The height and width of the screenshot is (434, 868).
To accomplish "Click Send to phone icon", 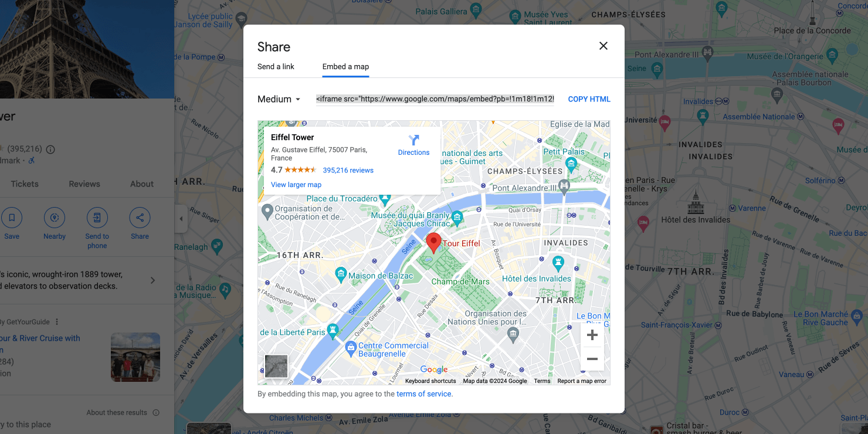I will pyautogui.click(x=97, y=218).
